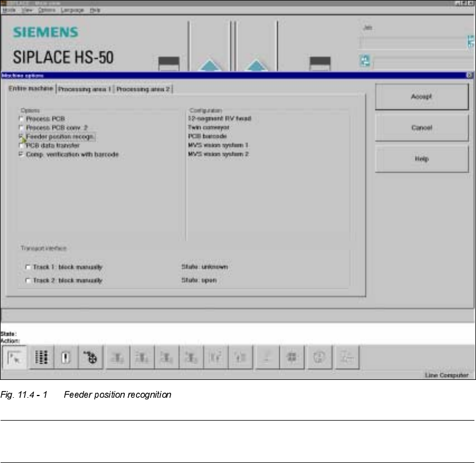Click the 'Line Computer' status text
The width and height of the screenshot is (476, 463).
tap(446, 375)
